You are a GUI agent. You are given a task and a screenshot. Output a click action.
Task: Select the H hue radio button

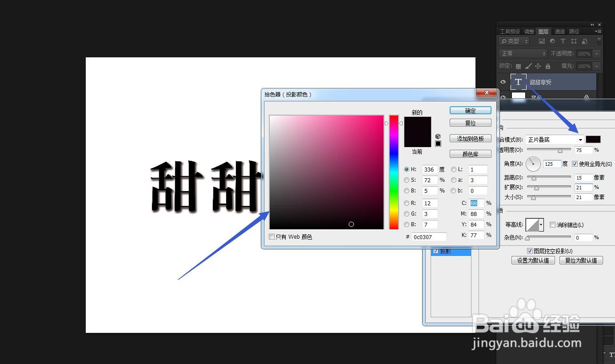pos(407,169)
